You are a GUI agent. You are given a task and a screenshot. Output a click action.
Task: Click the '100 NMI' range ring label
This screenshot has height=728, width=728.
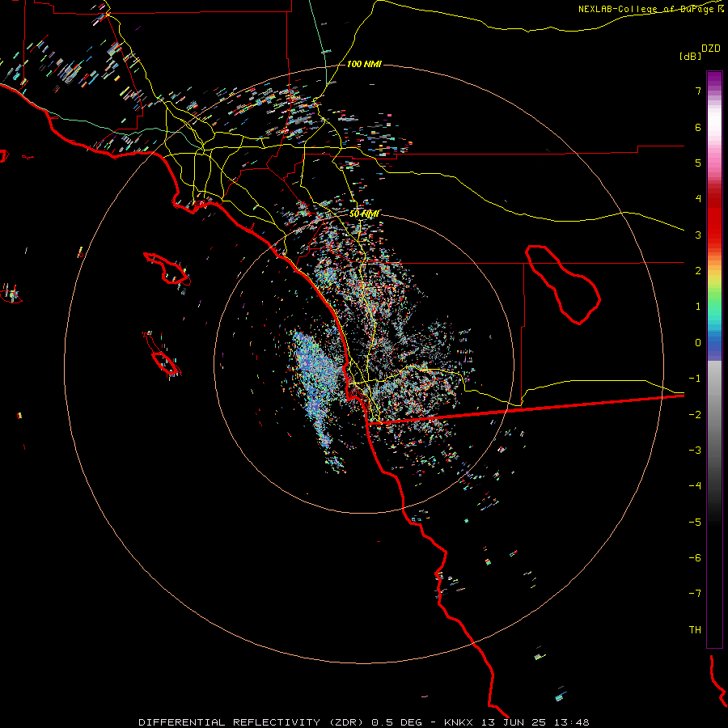click(x=364, y=64)
